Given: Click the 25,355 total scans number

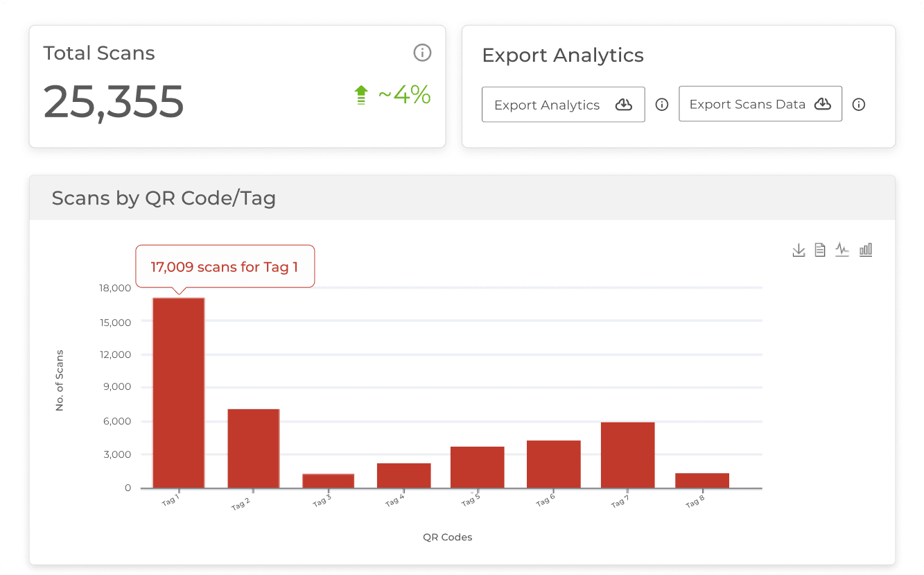Looking at the screenshot, I should (x=114, y=101).
